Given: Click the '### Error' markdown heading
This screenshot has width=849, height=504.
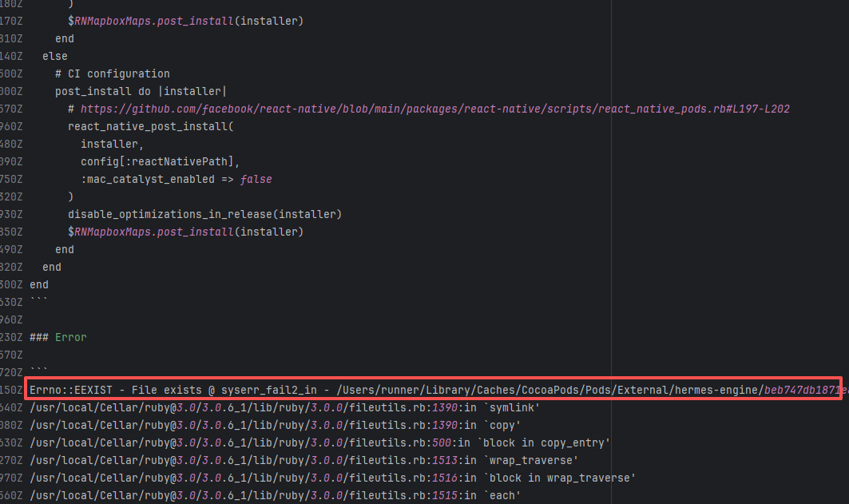Looking at the screenshot, I should [58, 337].
